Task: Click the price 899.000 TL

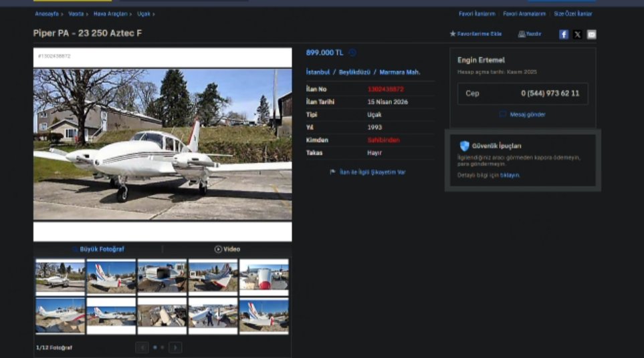Action: 324,53
